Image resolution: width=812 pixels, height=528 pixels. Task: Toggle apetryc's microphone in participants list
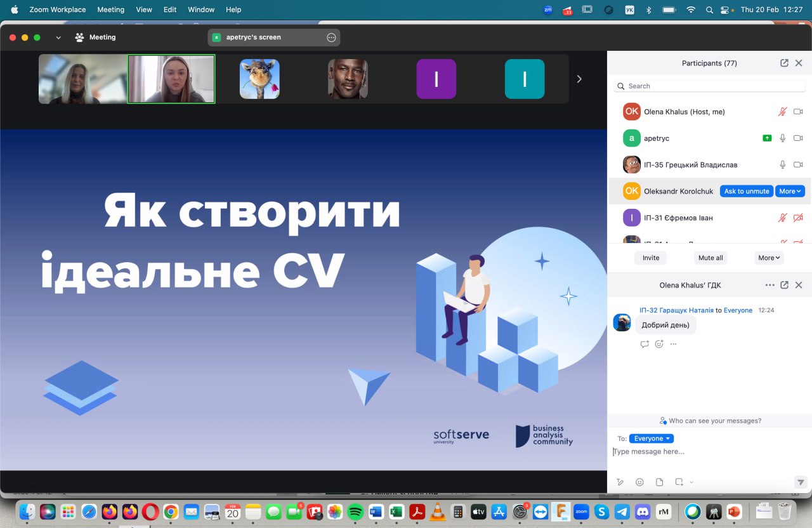[783, 138]
